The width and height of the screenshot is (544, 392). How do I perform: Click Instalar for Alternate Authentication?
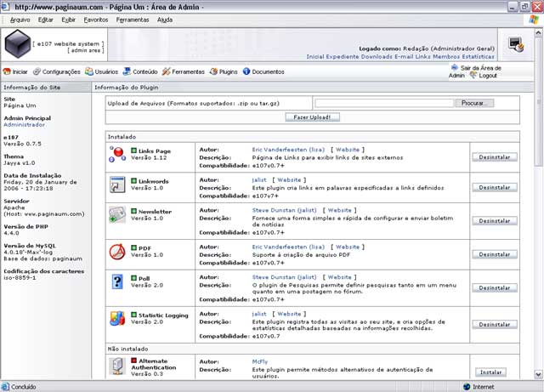[x=490, y=372]
